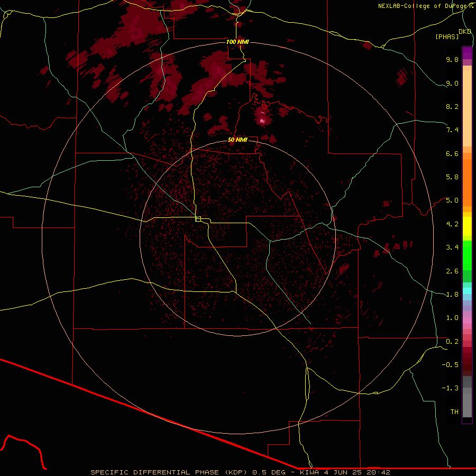Image resolution: width=476 pixels, height=476 pixels.
Task: Click the 1.8 value on the color scale
Action: click(452, 295)
